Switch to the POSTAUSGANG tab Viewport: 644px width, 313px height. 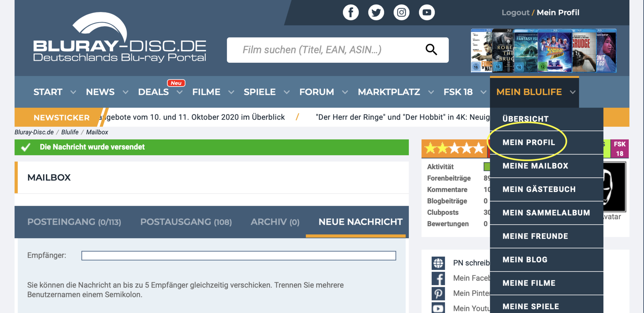(x=186, y=222)
